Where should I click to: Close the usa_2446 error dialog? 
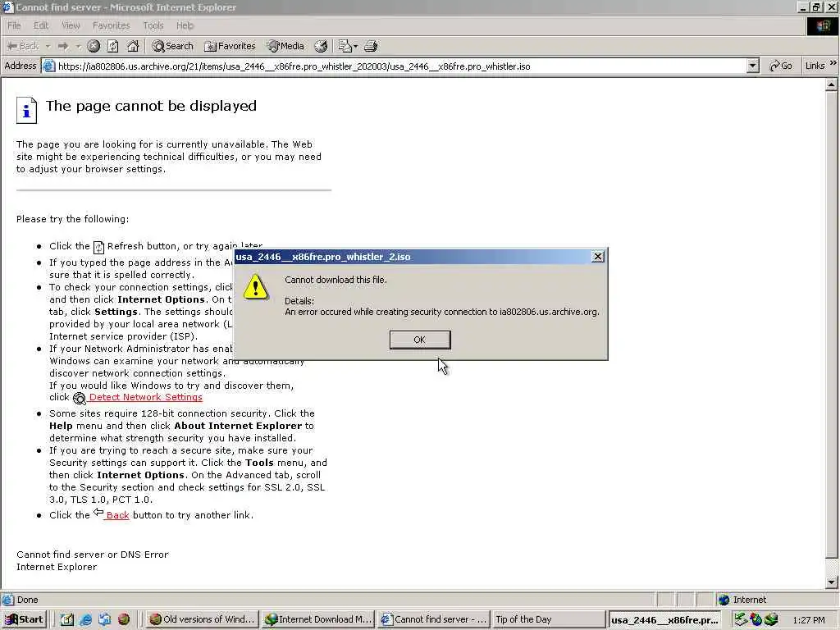pyautogui.click(x=598, y=257)
